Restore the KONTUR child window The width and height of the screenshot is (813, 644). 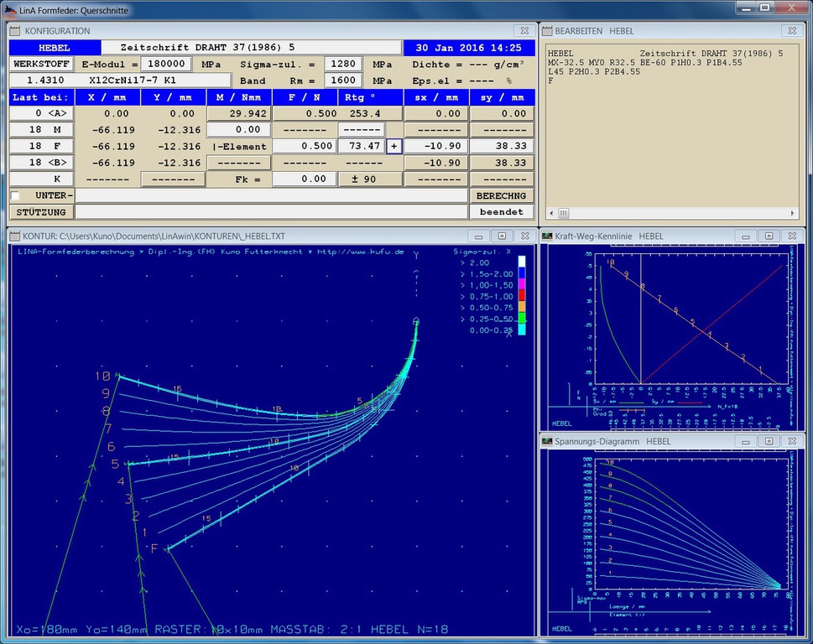(x=501, y=236)
